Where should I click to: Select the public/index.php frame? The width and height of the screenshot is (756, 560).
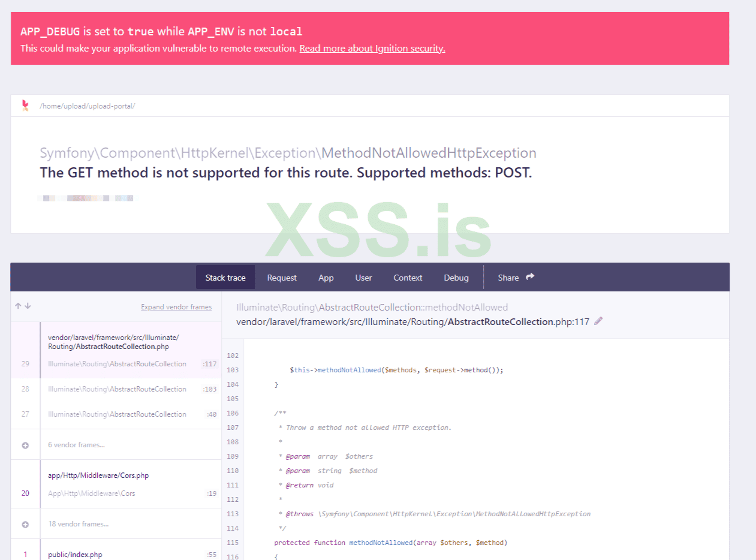120,555
